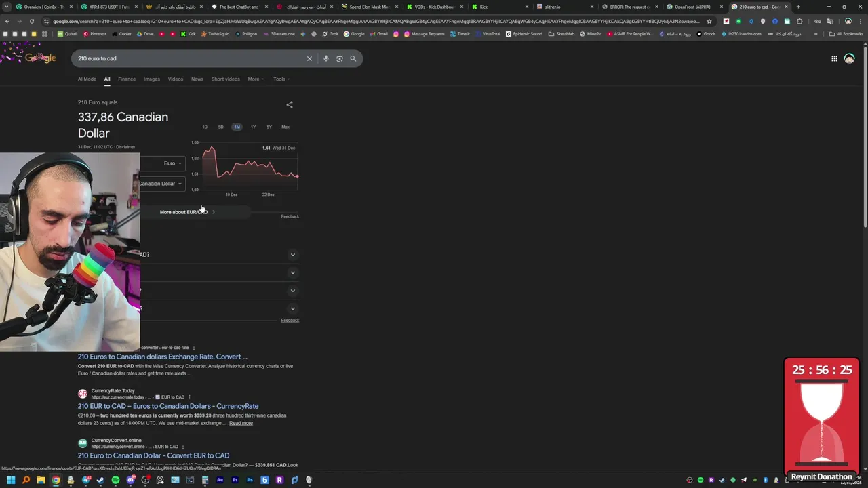Switch to the Videos search tab
The width and height of the screenshot is (868, 488).
tap(176, 79)
